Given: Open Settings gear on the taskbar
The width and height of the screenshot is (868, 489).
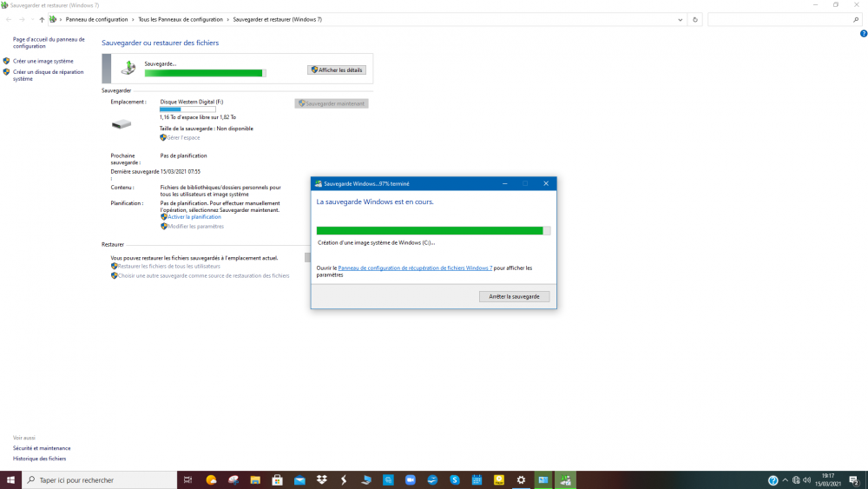Looking at the screenshot, I should point(521,480).
